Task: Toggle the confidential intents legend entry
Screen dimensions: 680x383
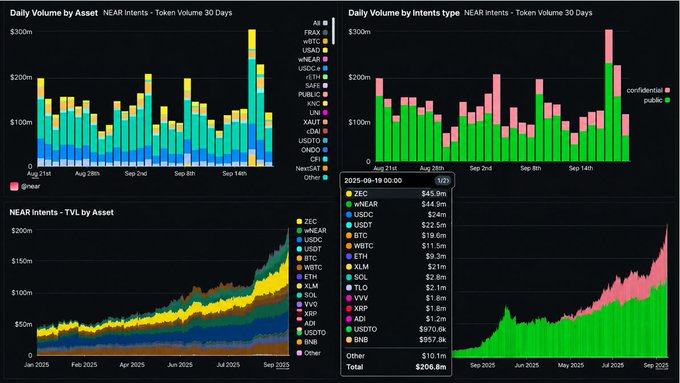Action: (x=648, y=90)
